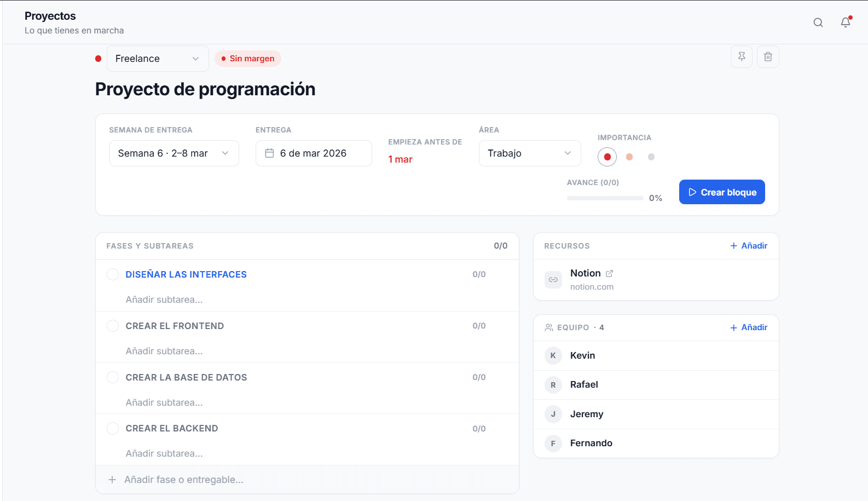The height and width of the screenshot is (501, 868).
Task: Click the calendar icon in Entrega field
Action: 269,153
